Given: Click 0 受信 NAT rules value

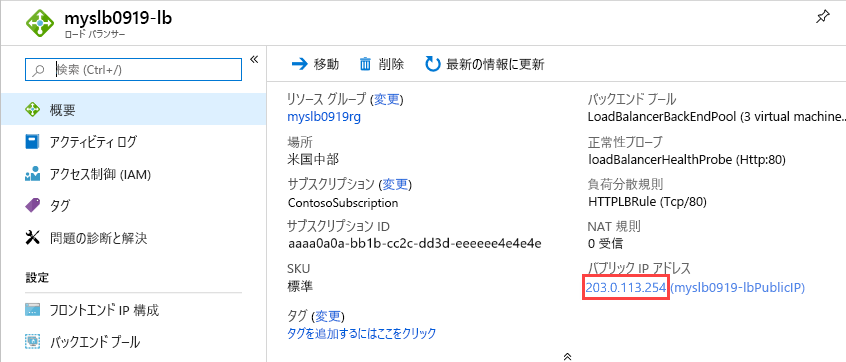Looking at the screenshot, I should click(x=605, y=244).
